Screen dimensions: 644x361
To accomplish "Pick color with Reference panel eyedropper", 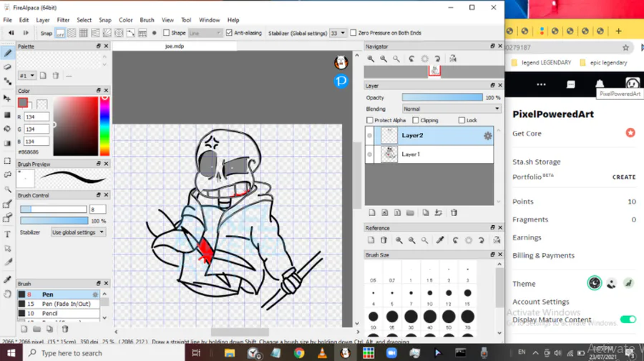I will (x=440, y=240).
